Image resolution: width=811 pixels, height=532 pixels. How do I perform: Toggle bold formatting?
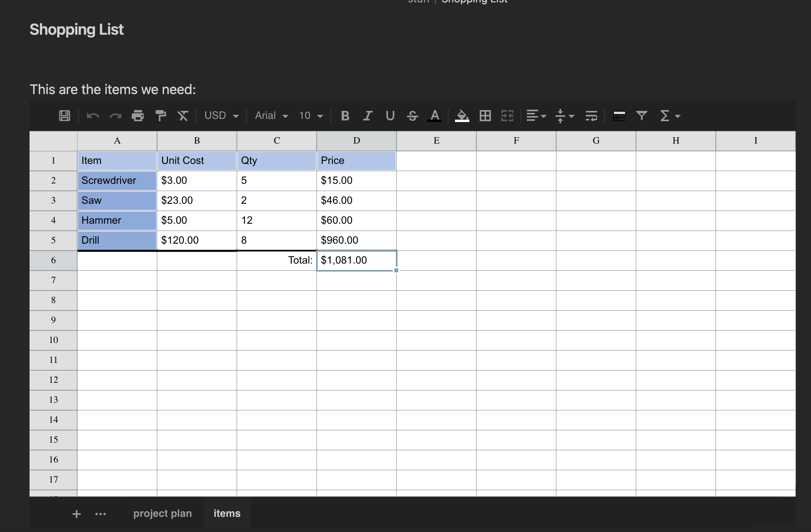(345, 116)
